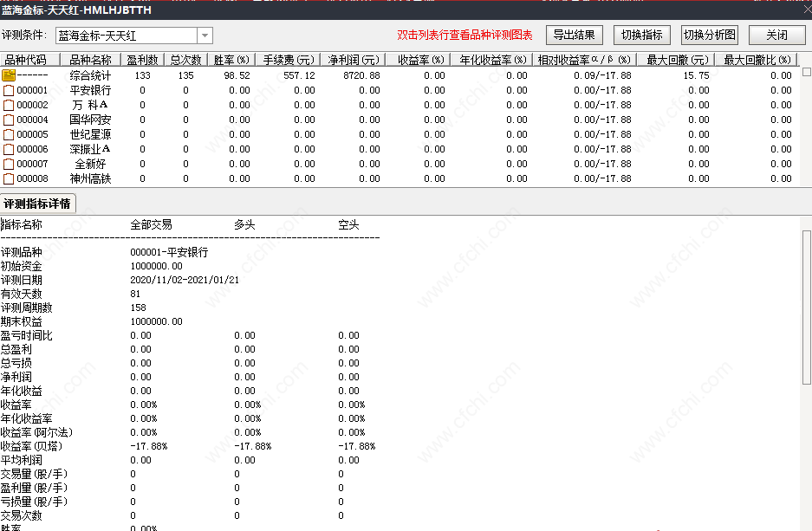812x531 pixels.
Task: Sort by the 盈利数 column header
Action: [x=142, y=60]
